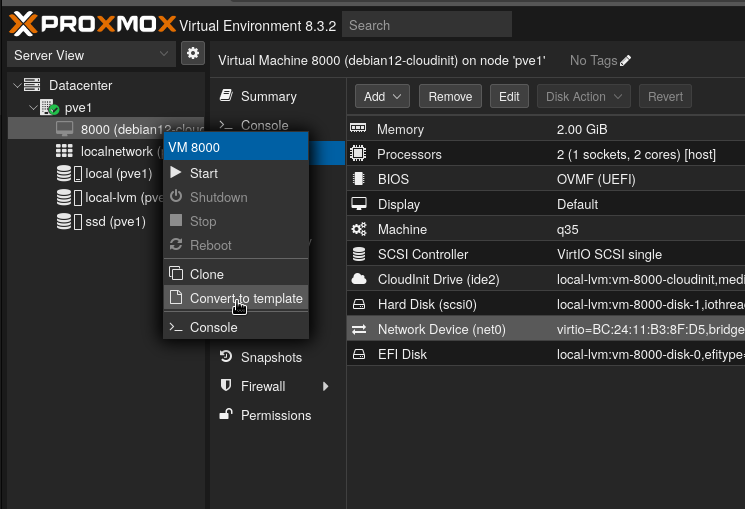Click the Snapshots history icon
745x509 pixels.
tap(226, 356)
